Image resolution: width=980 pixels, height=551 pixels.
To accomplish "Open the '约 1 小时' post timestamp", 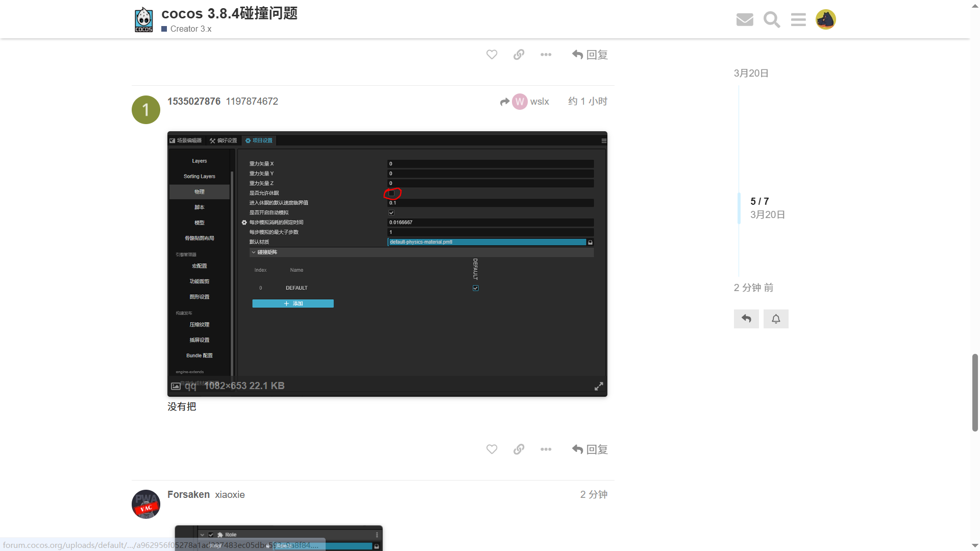I will (587, 101).
